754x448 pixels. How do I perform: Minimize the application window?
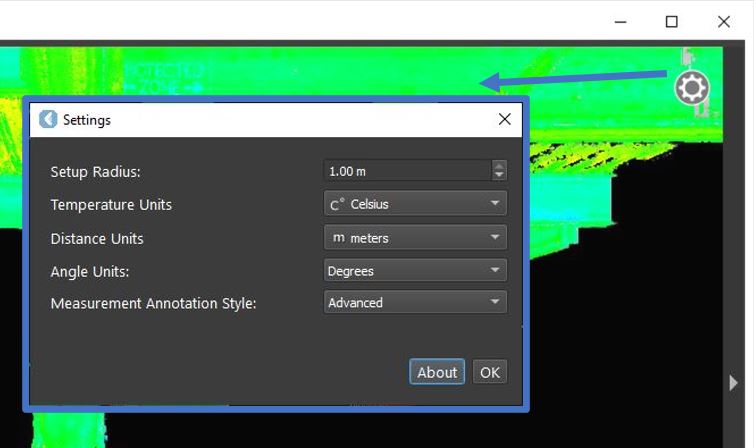click(x=621, y=21)
